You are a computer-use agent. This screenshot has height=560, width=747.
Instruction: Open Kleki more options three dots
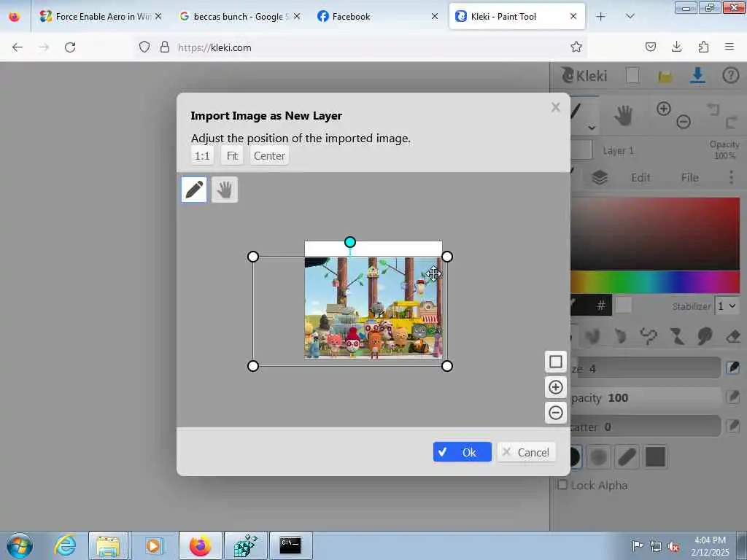pos(731,178)
